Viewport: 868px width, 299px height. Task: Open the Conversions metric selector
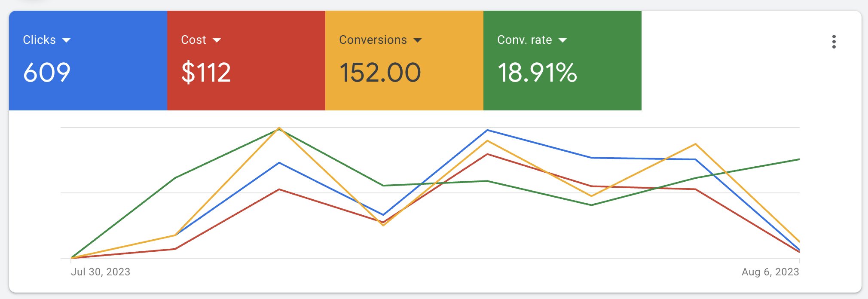(417, 40)
